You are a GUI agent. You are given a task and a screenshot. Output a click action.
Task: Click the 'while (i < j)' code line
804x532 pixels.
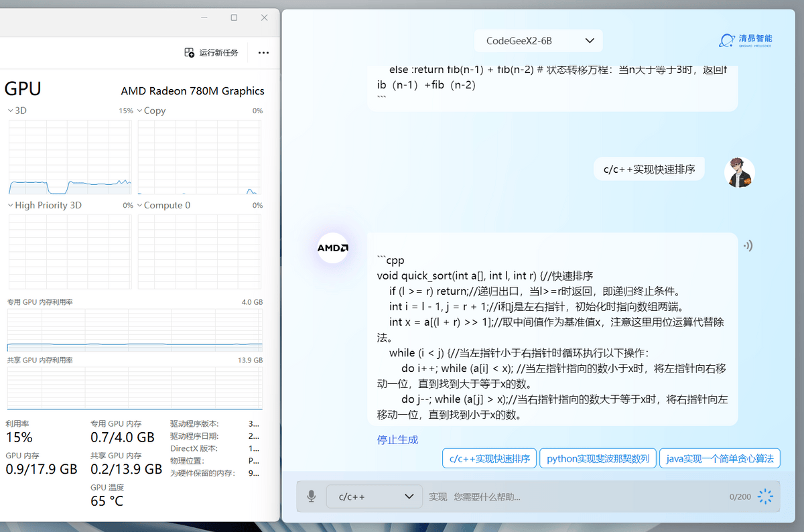click(x=519, y=353)
